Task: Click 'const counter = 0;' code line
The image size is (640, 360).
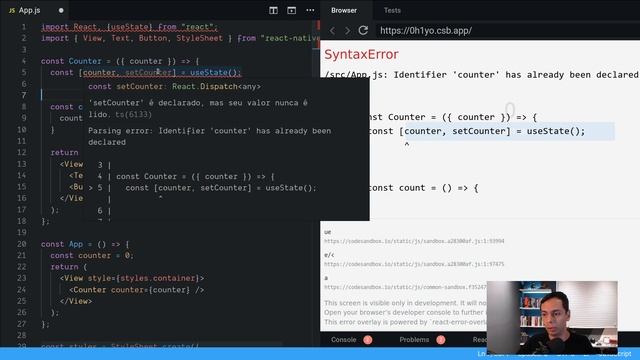Action: point(92,256)
